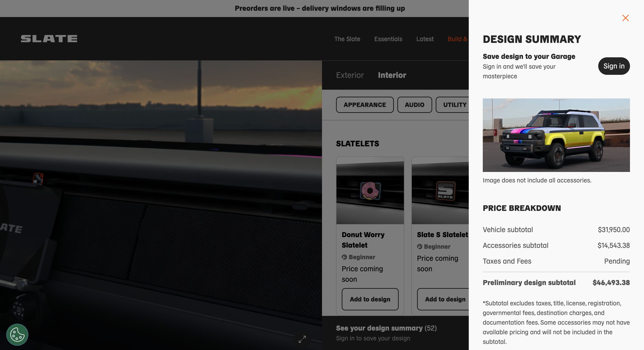Add Slate S Slatelet to design
This screenshot has height=350, width=644.
click(x=443, y=299)
